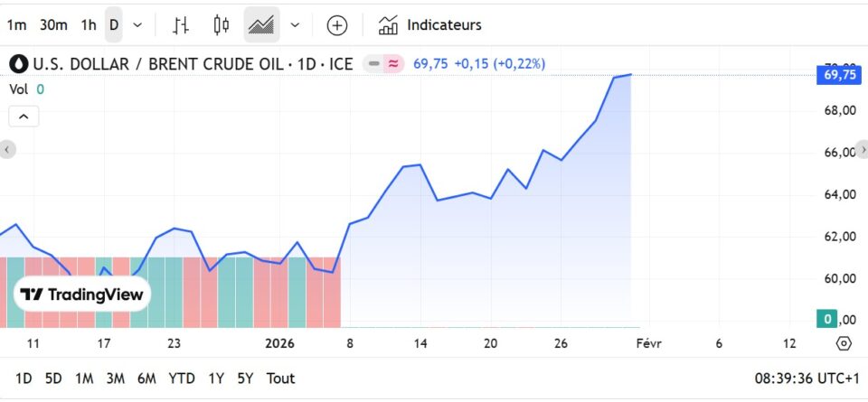Open the Indicateurs panel

[430, 25]
